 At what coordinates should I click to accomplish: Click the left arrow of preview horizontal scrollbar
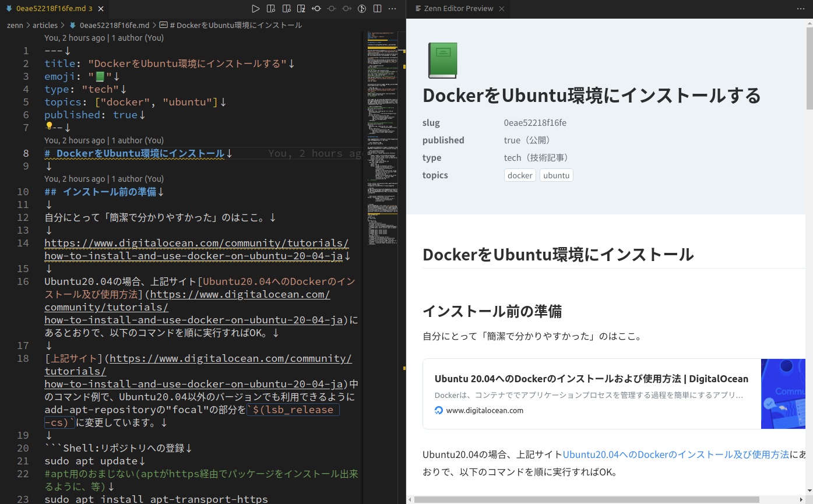(410, 500)
